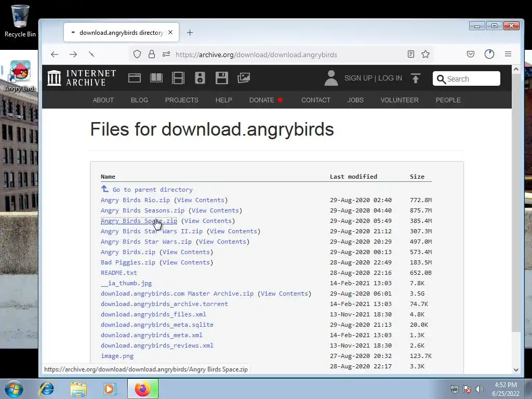
Task: Open __ia_thumb.jpg file
Action: (x=126, y=283)
